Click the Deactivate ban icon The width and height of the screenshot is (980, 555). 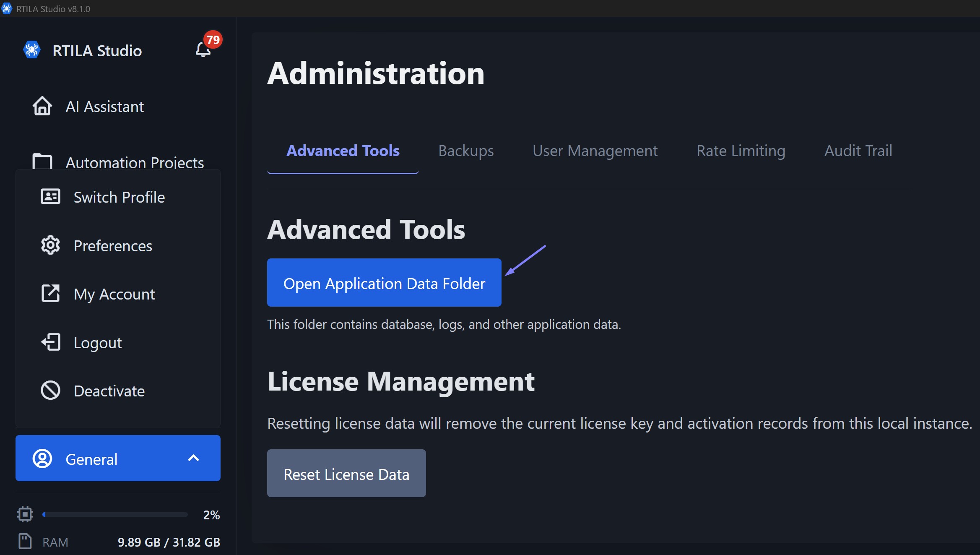click(x=50, y=390)
